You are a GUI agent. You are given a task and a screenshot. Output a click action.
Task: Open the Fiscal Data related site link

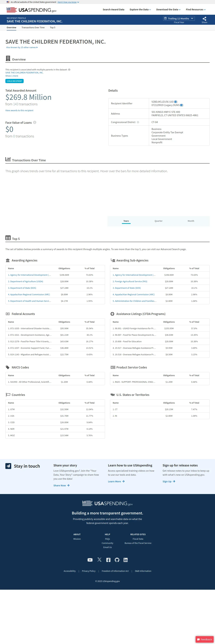138,539
